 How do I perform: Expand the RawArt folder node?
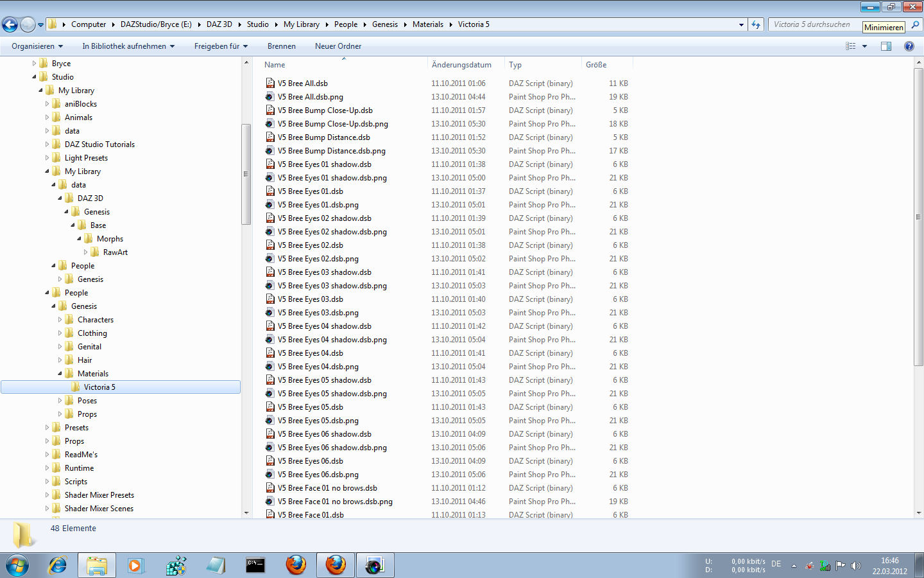tap(85, 252)
